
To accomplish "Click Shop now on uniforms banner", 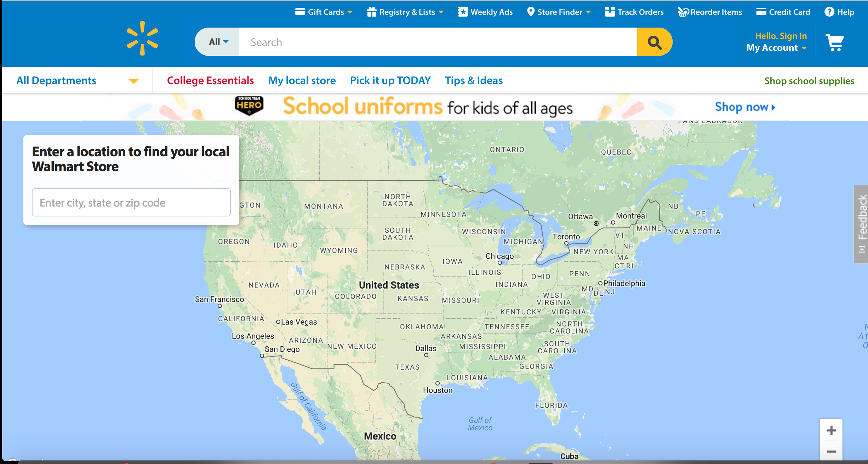I will click(x=745, y=107).
